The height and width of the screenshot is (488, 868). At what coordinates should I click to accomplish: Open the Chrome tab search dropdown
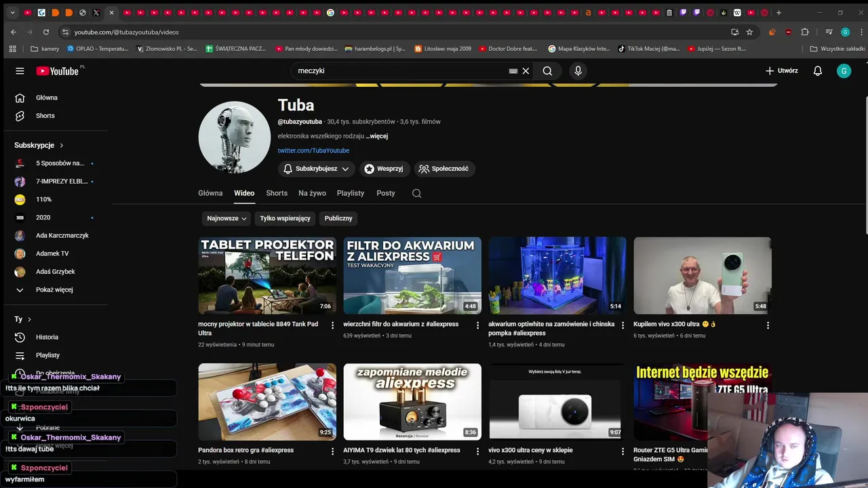click(12, 12)
